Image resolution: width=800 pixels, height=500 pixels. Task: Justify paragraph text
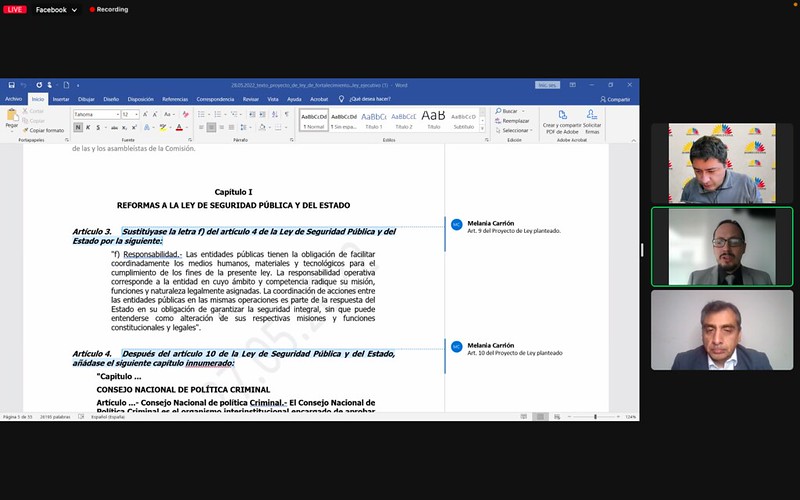[x=232, y=128]
